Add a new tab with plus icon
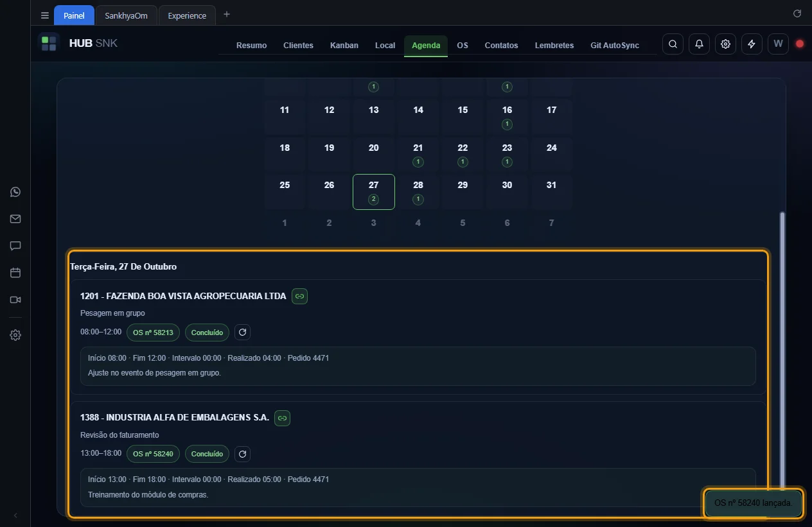The height and width of the screenshot is (527, 812). 227,14
